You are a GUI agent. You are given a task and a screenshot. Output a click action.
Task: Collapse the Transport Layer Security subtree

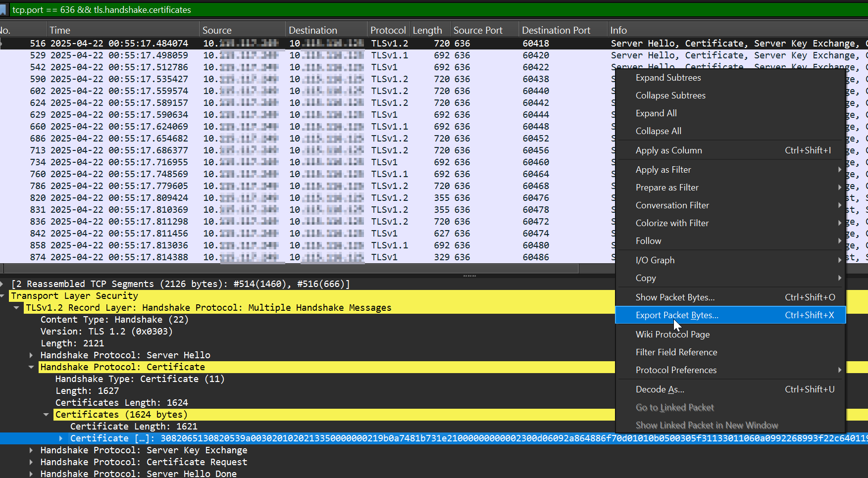(x=4, y=295)
